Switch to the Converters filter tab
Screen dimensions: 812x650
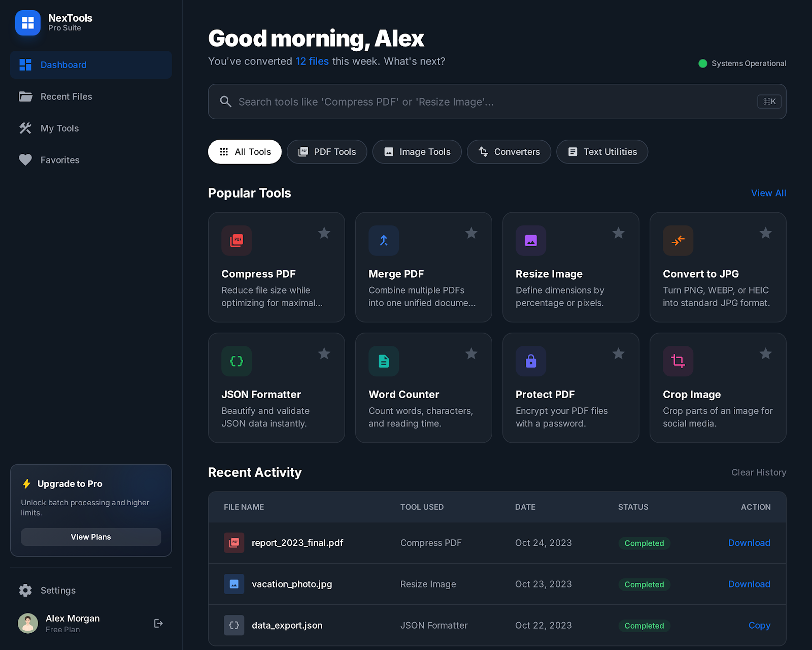[509, 152]
